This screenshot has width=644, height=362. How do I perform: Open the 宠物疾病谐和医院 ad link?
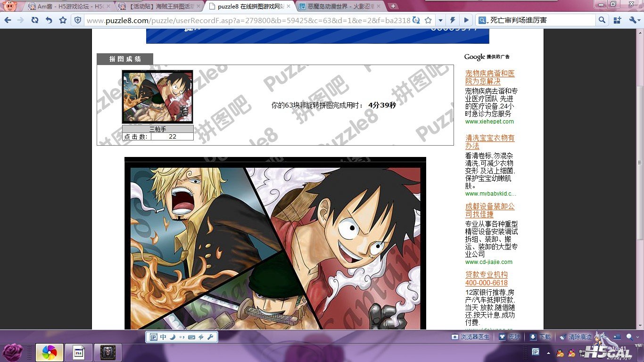pos(490,77)
